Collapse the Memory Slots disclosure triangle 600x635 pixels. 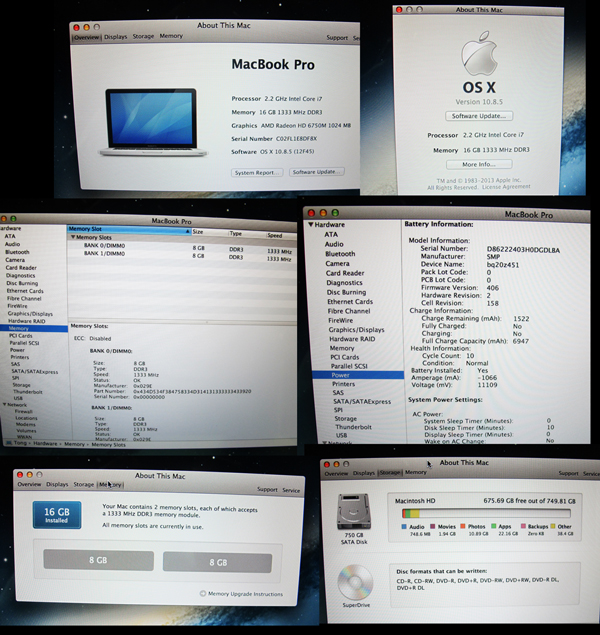73,237
